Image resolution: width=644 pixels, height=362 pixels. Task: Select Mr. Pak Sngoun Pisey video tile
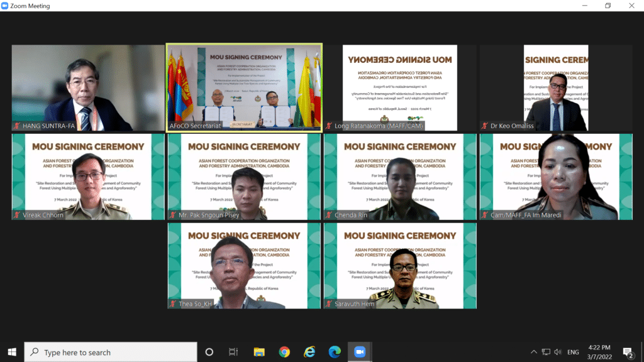click(244, 177)
